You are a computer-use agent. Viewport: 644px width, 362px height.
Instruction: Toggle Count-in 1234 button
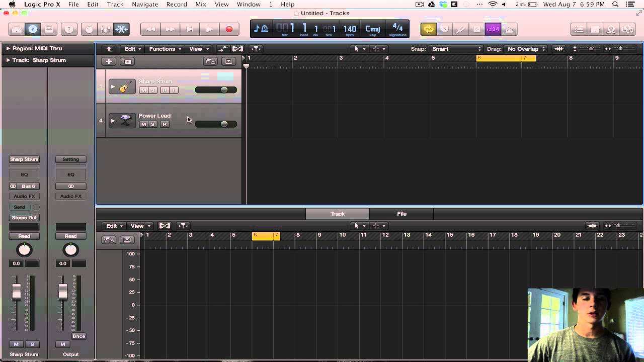[x=493, y=29]
